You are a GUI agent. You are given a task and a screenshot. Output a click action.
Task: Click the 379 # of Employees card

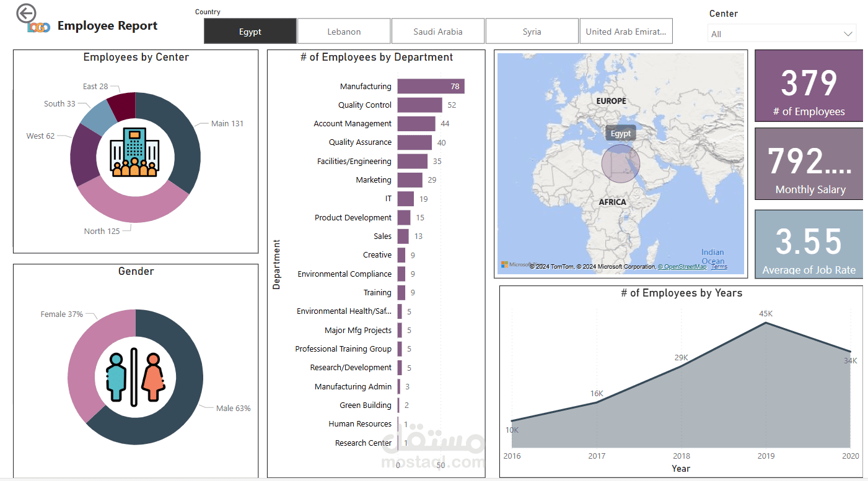[x=809, y=85]
